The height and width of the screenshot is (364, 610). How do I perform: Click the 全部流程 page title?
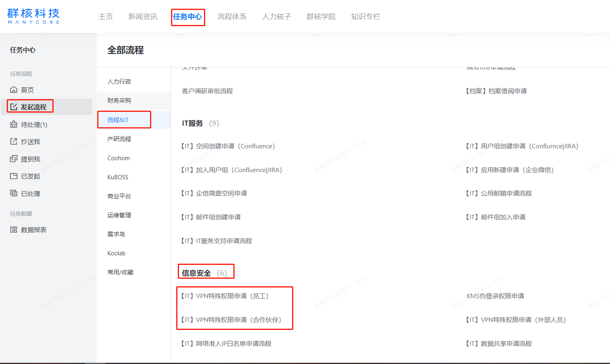click(x=125, y=50)
